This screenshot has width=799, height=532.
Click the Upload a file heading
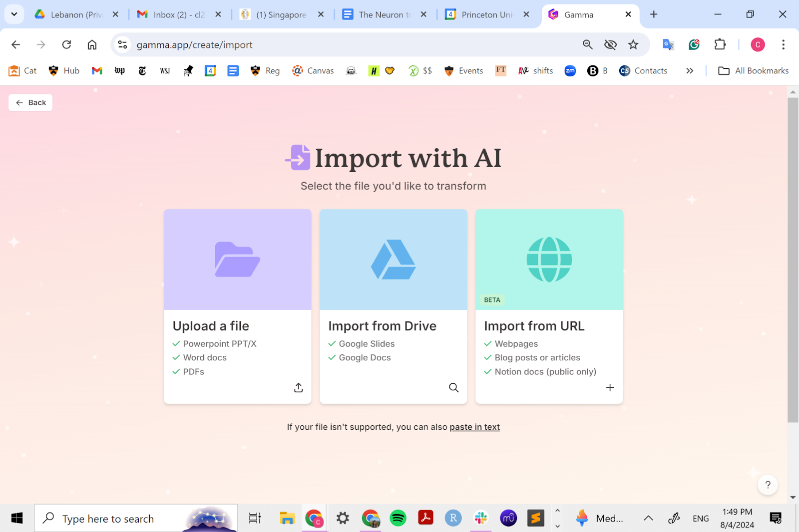coord(211,326)
